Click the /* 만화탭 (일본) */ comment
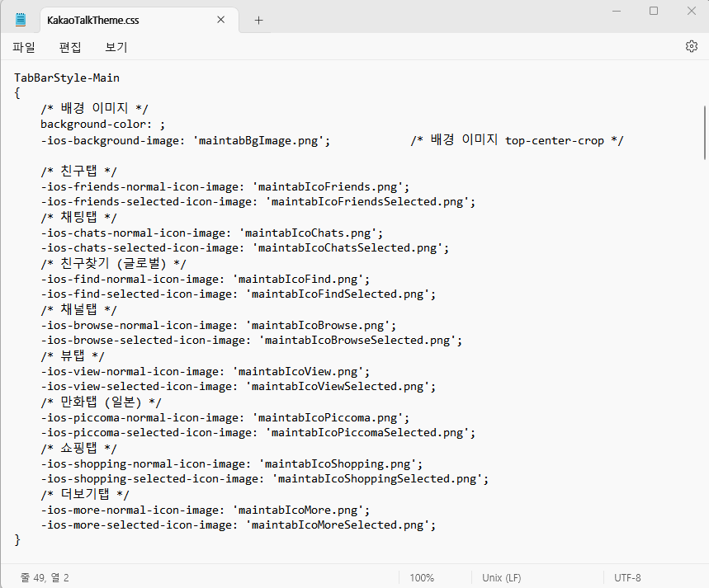Image resolution: width=709 pixels, height=588 pixels. coord(101,402)
